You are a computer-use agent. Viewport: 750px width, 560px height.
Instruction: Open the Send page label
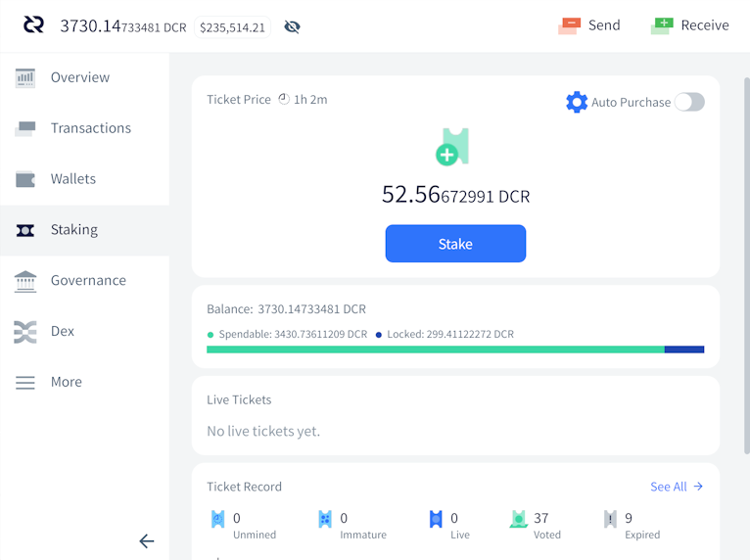(x=604, y=24)
